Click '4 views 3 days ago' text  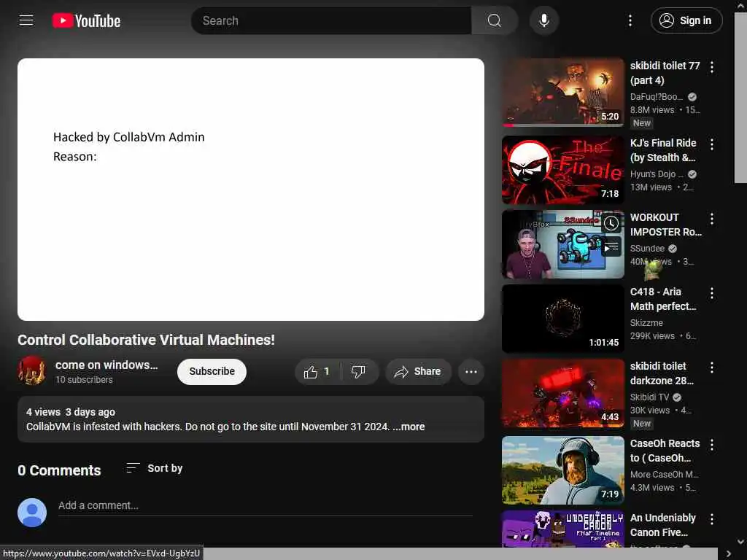point(71,412)
